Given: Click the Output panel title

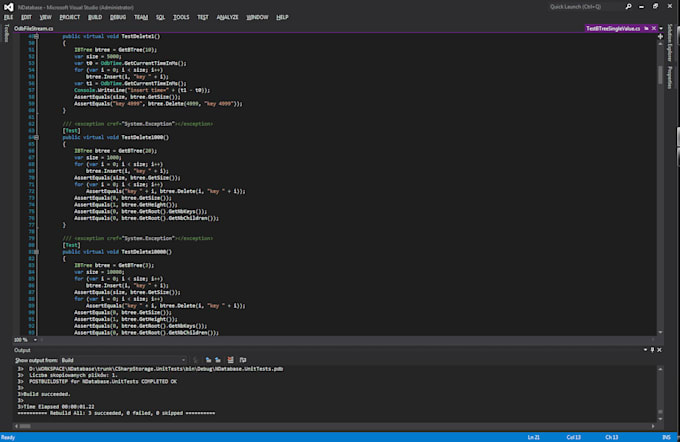Looking at the screenshot, I should [22, 350].
